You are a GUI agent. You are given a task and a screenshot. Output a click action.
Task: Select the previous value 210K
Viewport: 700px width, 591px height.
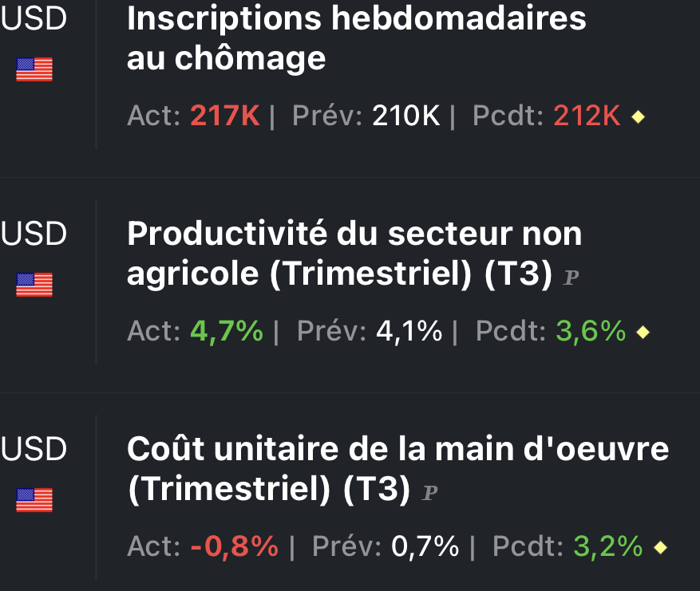406,117
